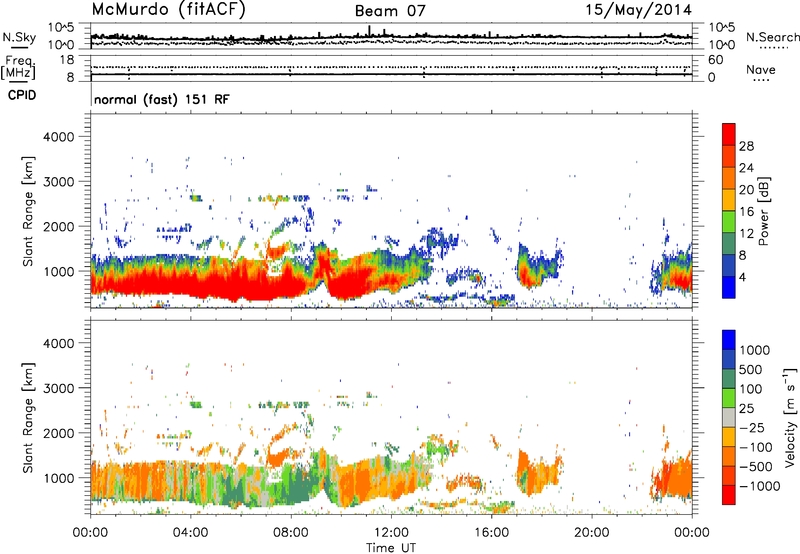
Task: Click the '-1000' velocity scale value
Action: (759, 486)
